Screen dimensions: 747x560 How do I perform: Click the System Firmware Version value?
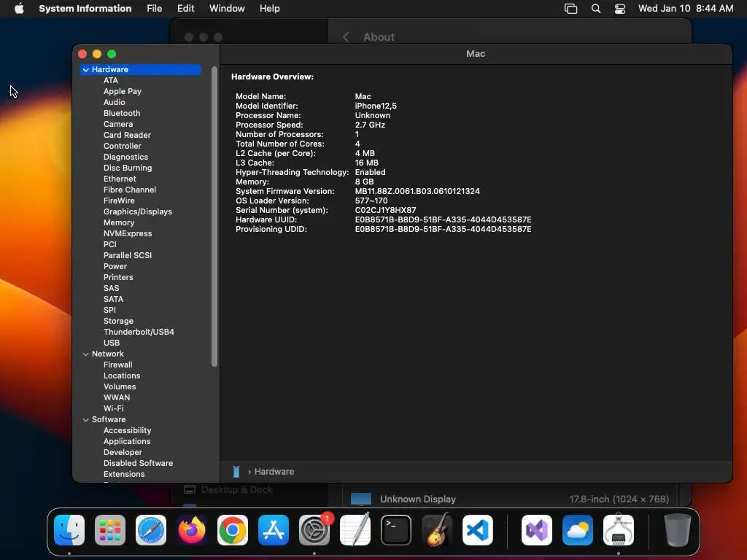tap(417, 191)
